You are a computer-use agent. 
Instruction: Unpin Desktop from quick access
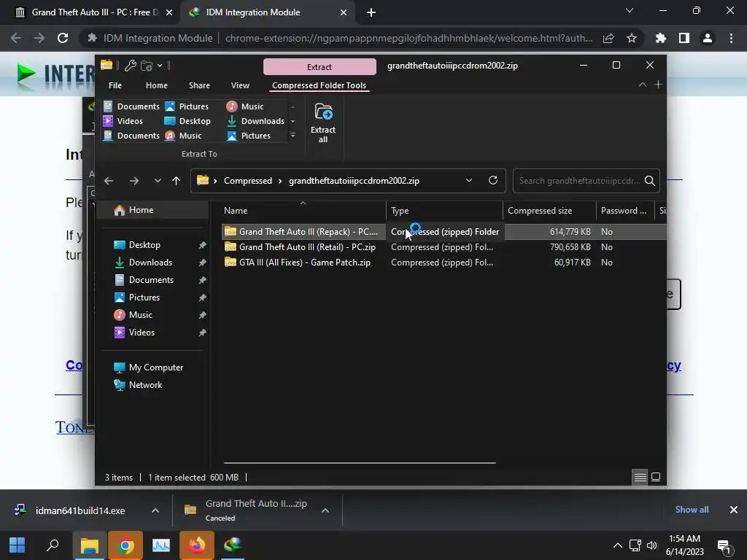(203, 245)
